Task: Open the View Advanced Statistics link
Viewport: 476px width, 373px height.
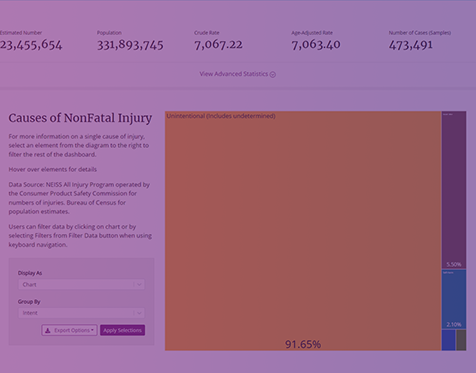Action: click(237, 74)
